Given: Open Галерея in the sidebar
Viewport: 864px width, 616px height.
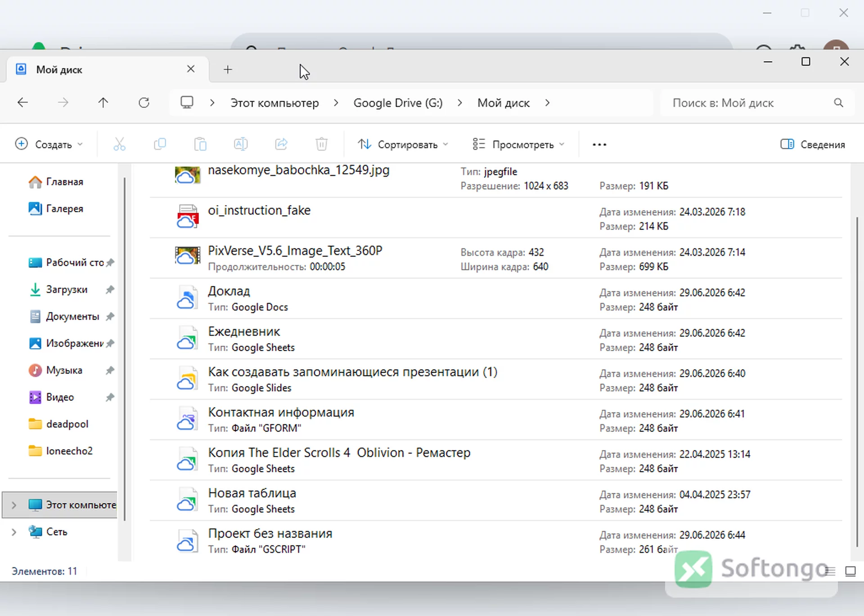Looking at the screenshot, I should point(56,209).
